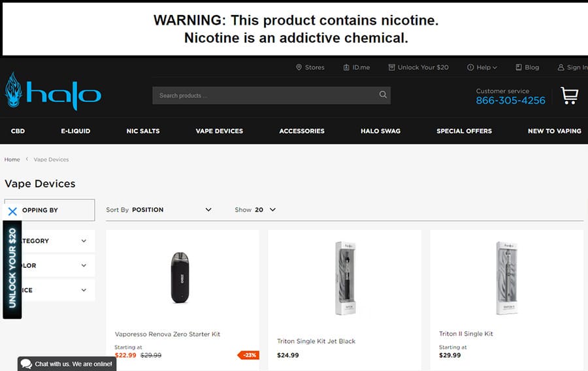
Task: Click the ID.me verification link
Action: [x=355, y=67]
